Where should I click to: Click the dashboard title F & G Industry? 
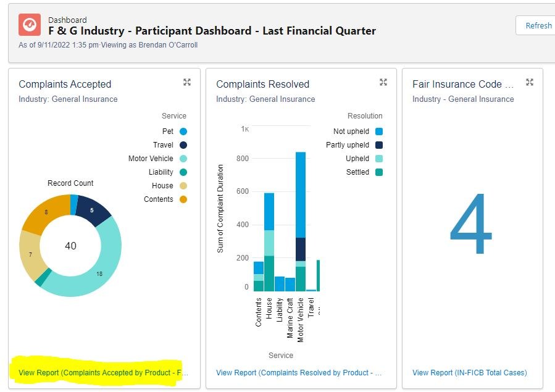click(212, 31)
